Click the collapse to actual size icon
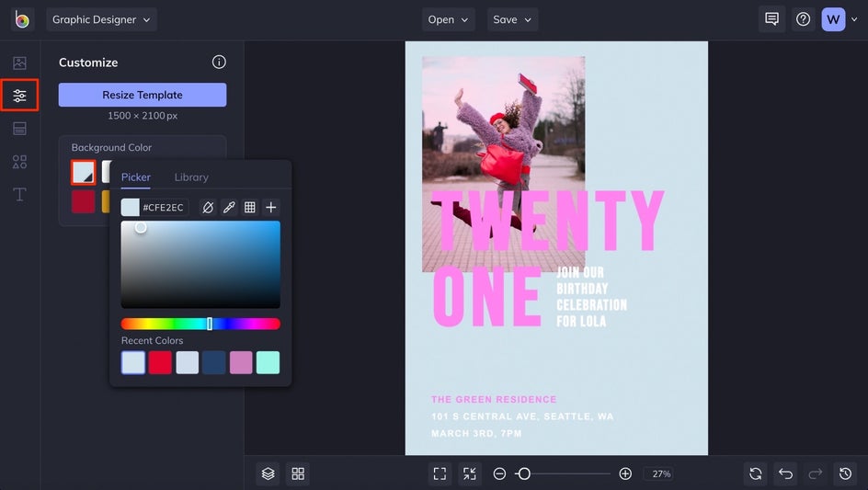The height and width of the screenshot is (490, 868). coord(470,473)
